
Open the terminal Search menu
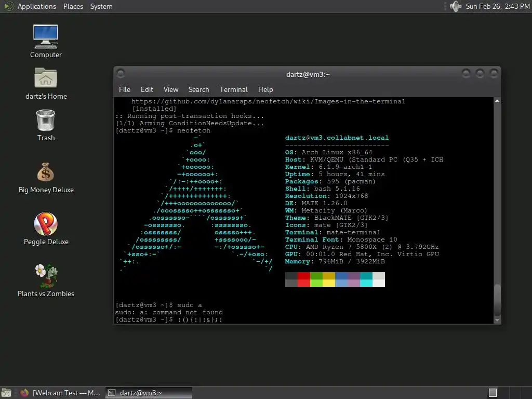click(198, 89)
